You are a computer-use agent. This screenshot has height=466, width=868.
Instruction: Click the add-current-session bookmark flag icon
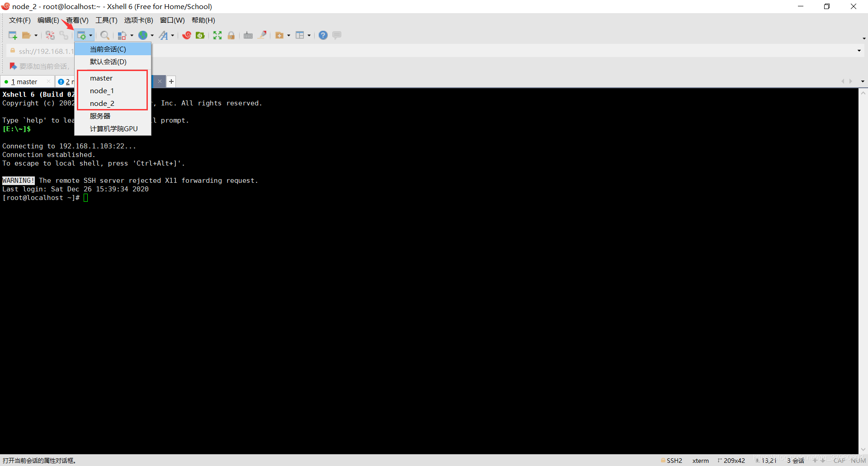tap(13, 67)
